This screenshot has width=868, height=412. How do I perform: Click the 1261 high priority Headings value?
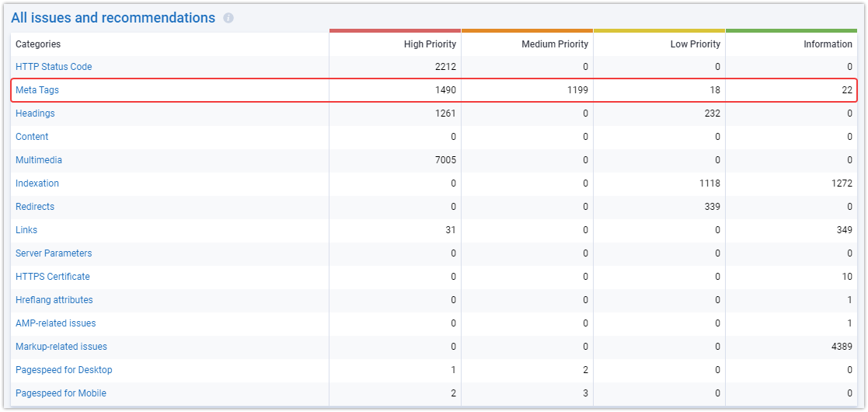445,113
